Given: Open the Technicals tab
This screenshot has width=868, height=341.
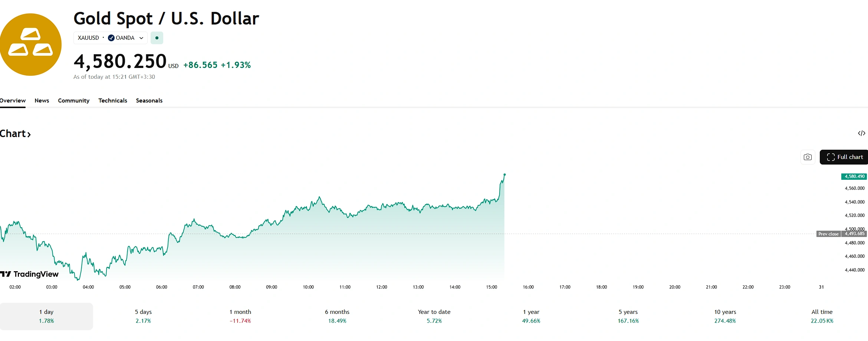Looking at the screenshot, I should 113,101.
